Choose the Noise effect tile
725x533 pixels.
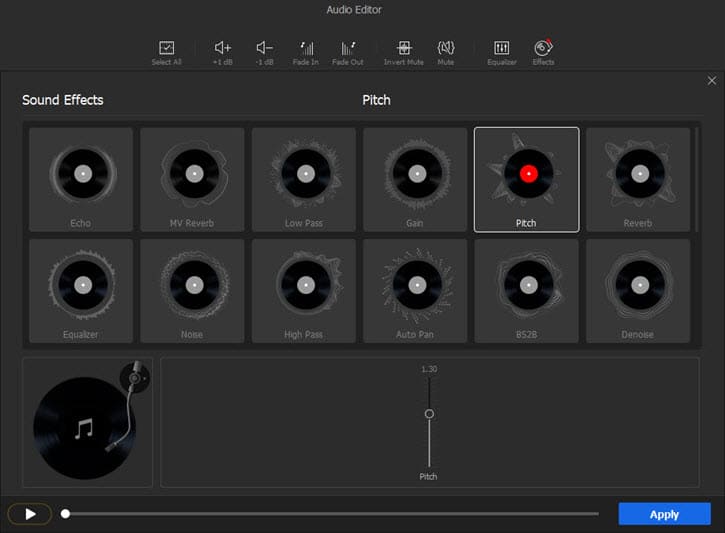point(192,291)
